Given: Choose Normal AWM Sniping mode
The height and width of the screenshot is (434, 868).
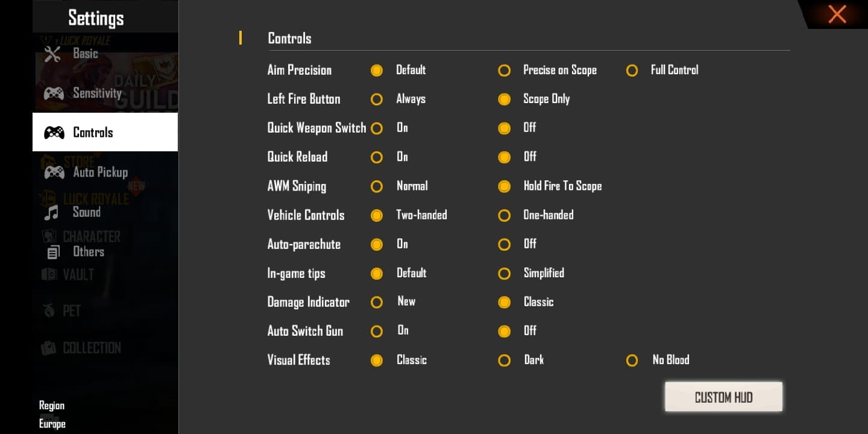Looking at the screenshot, I should click(377, 186).
